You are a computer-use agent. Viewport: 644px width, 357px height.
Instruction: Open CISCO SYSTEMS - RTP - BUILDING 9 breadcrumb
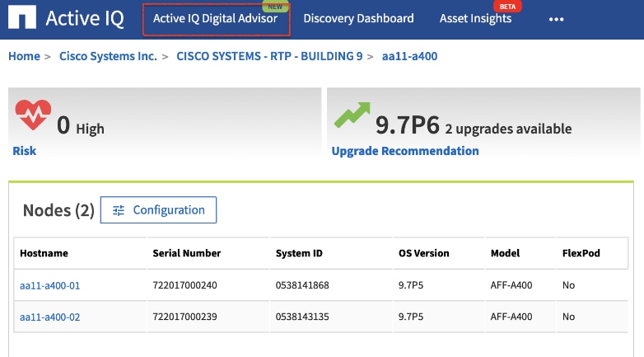pos(269,56)
